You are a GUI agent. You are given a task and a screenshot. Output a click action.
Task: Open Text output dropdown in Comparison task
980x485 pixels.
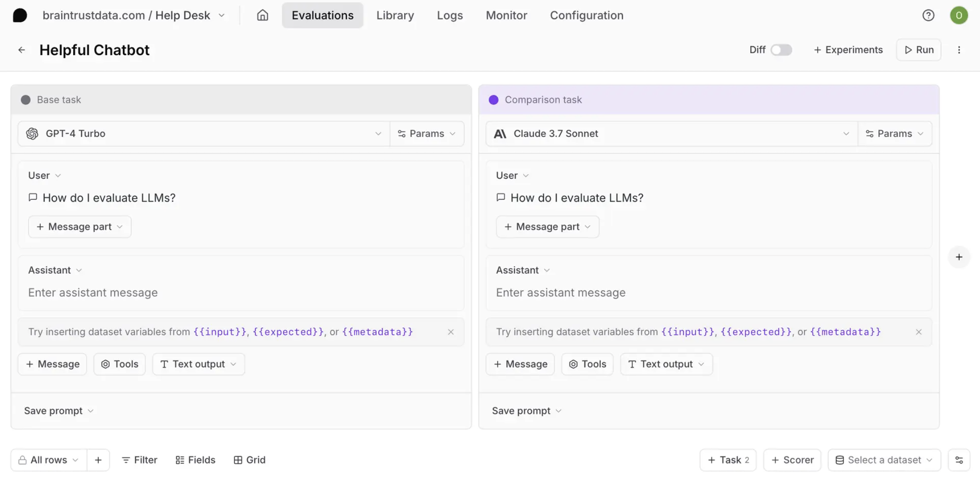tap(667, 364)
